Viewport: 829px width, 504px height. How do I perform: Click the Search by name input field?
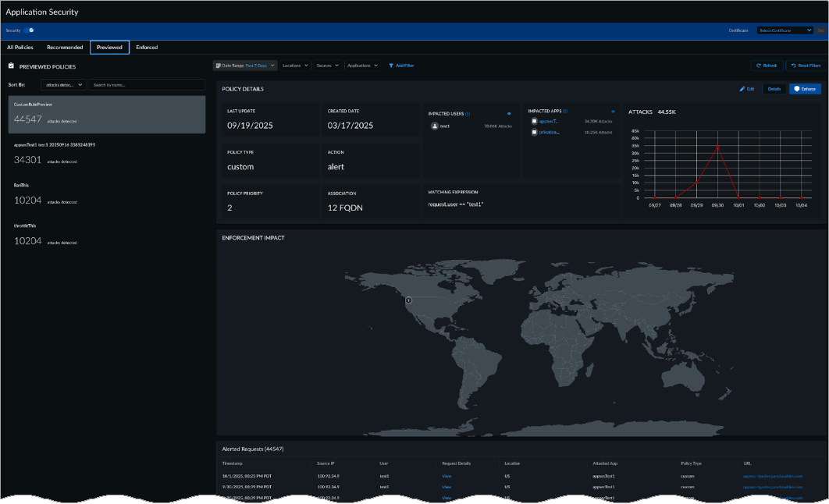tap(146, 84)
